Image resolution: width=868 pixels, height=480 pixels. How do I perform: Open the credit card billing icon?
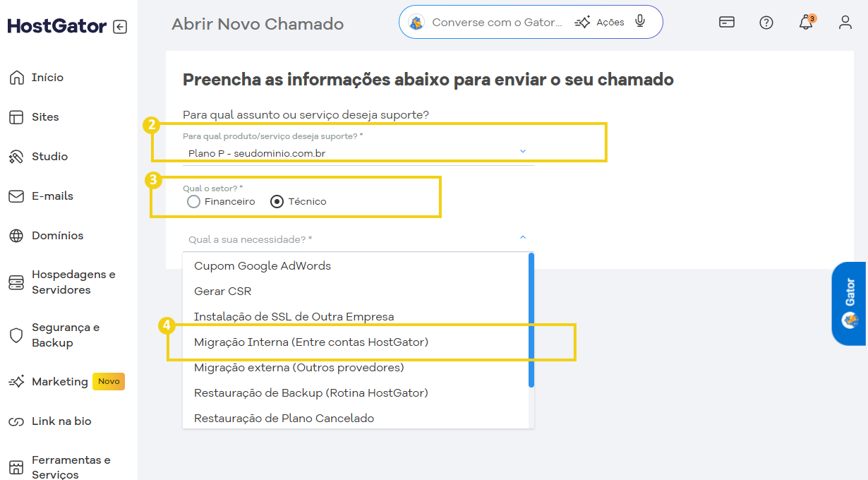tap(726, 22)
